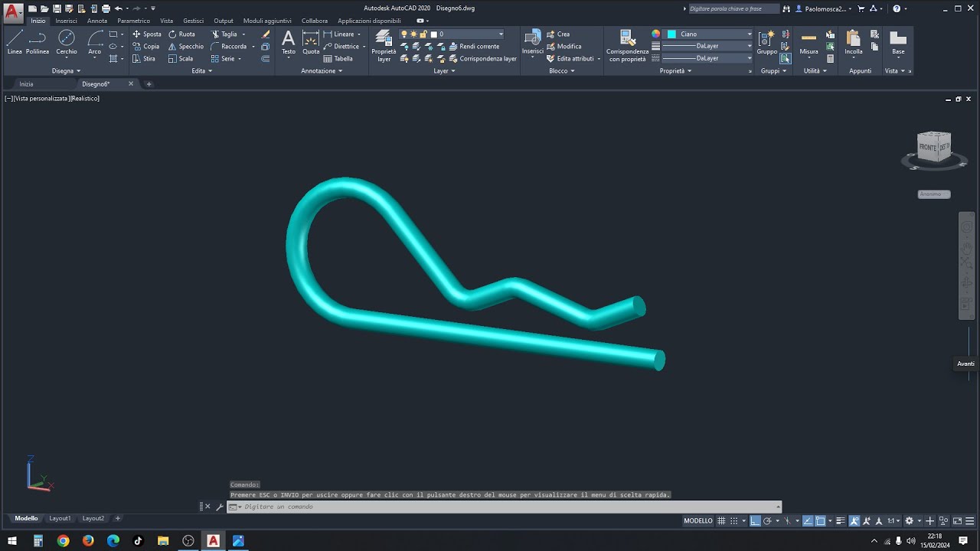Viewport: 980px width, 551px height.
Task: Insert a Tabella table
Action: tap(338, 59)
